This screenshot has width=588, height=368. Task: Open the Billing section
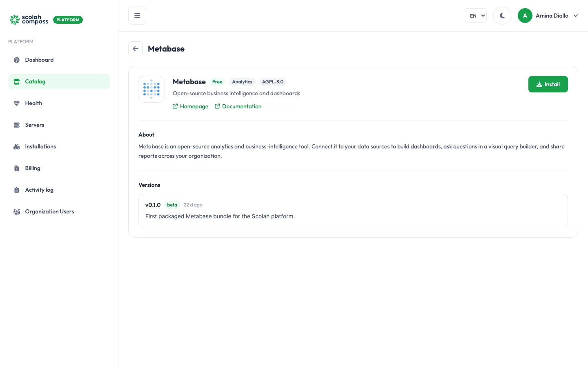(59, 168)
